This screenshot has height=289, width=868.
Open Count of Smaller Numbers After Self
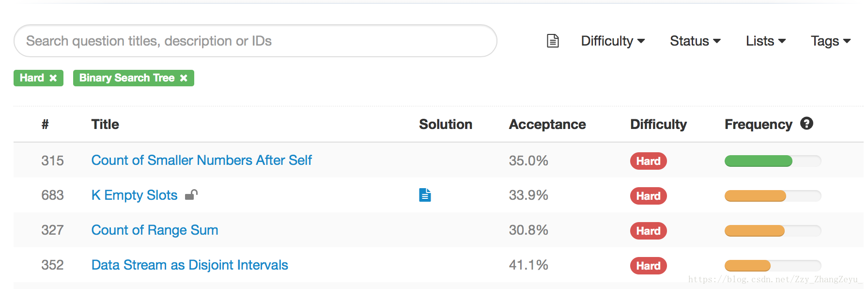pyautogui.click(x=201, y=160)
